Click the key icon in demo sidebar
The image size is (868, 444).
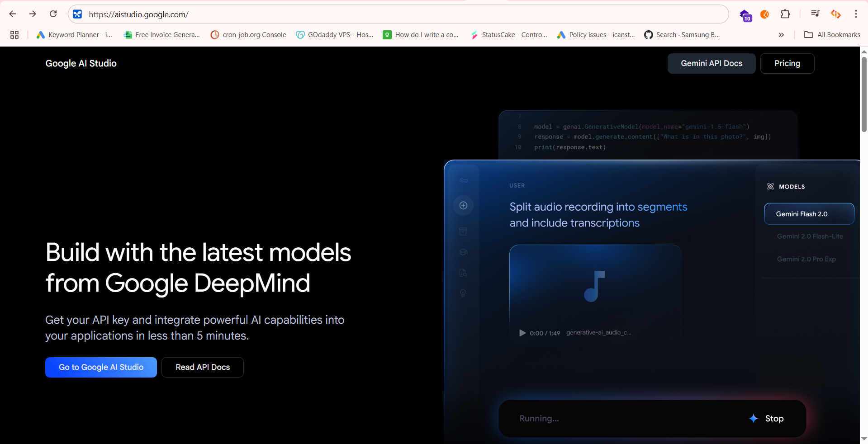tap(464, 180)
